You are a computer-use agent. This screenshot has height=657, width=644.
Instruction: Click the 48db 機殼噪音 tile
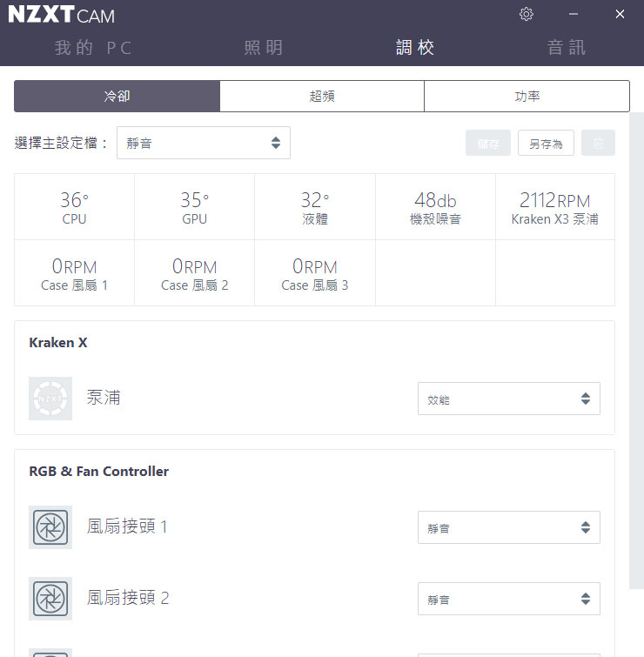(x=435, y=207)
